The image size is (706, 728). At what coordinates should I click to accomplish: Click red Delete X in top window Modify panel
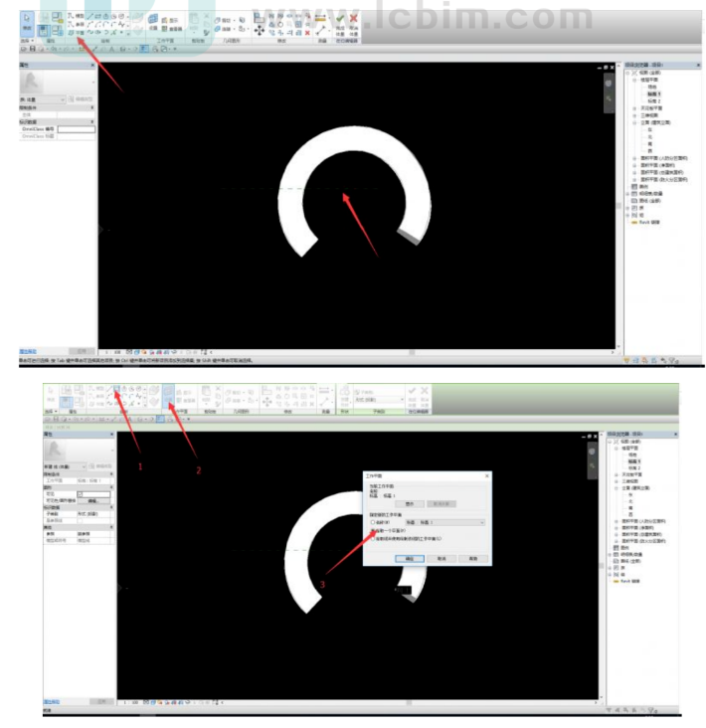pos(307,33)
